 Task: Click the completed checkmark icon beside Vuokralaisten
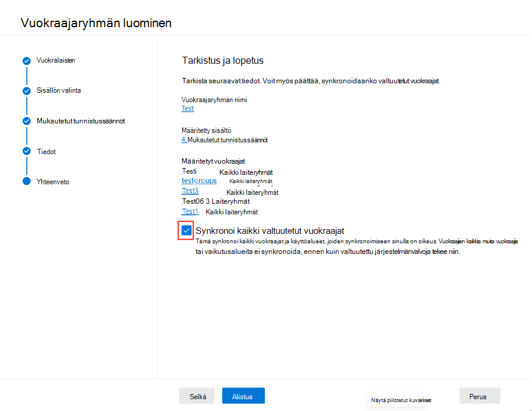pyautogui.click(x=27, y=61)
